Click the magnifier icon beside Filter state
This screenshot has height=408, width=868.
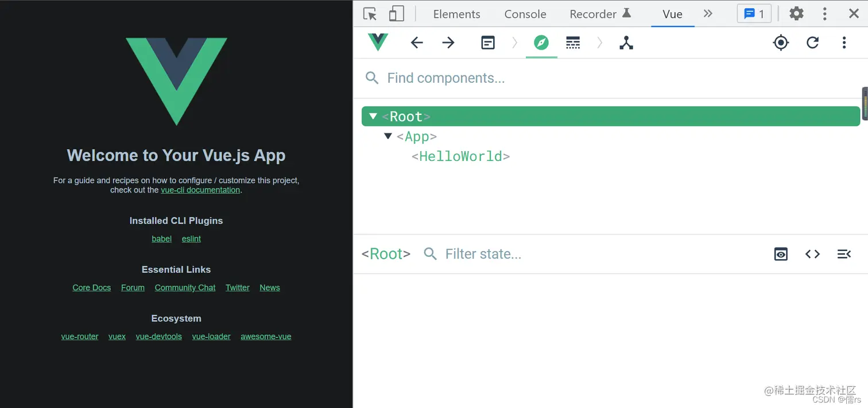430,253
